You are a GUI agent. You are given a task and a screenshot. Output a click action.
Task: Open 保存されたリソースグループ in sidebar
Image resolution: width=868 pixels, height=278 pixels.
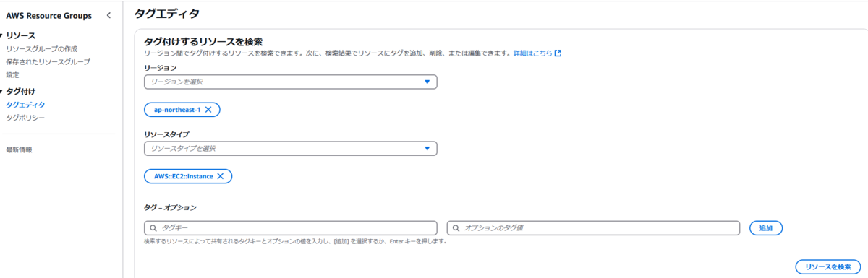(x=48, y=62)
